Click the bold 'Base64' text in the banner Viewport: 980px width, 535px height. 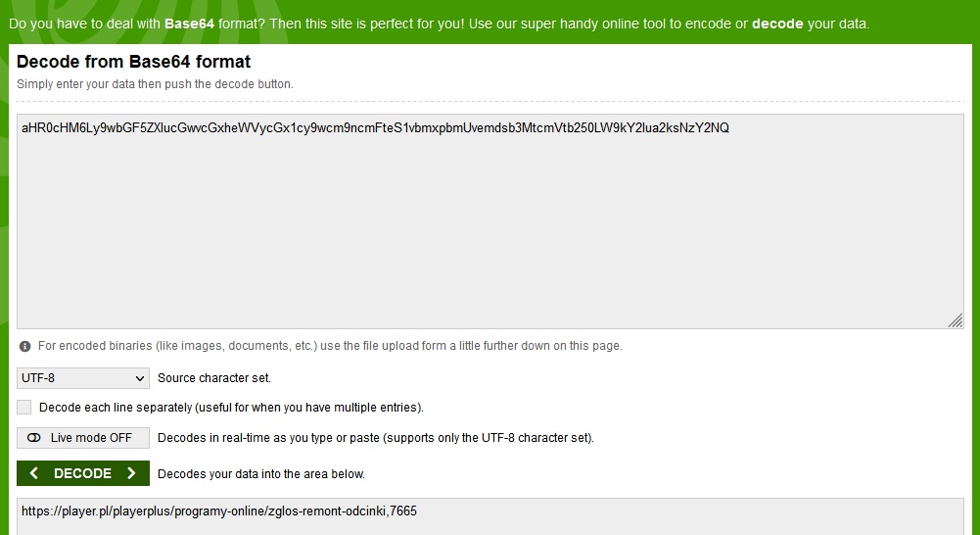click(x=189, y=24)
